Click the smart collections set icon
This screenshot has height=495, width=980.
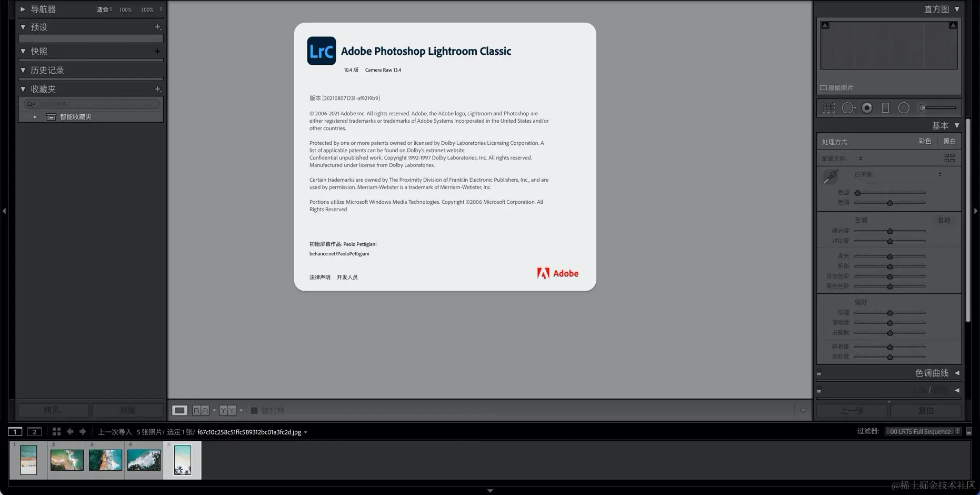pyautogui.click(x=51, y=117)
